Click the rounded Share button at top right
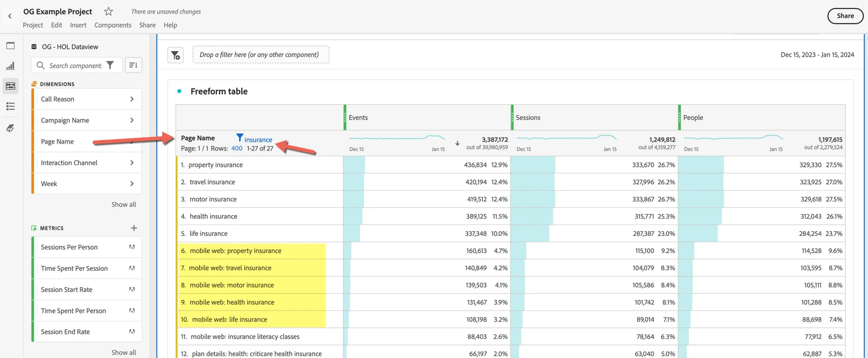 click(x=845, y=16)
